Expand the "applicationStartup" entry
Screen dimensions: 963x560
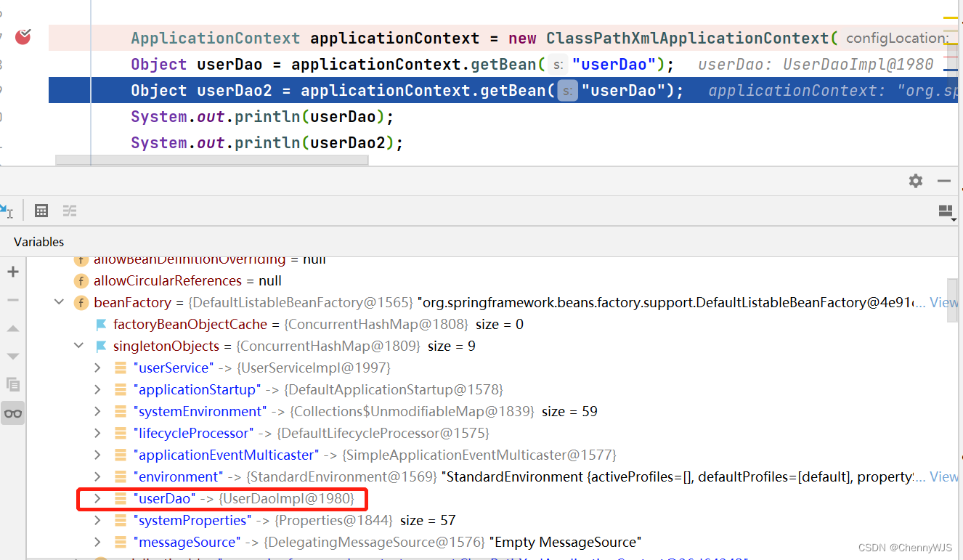pyautogui.click(x=98, y=390)
